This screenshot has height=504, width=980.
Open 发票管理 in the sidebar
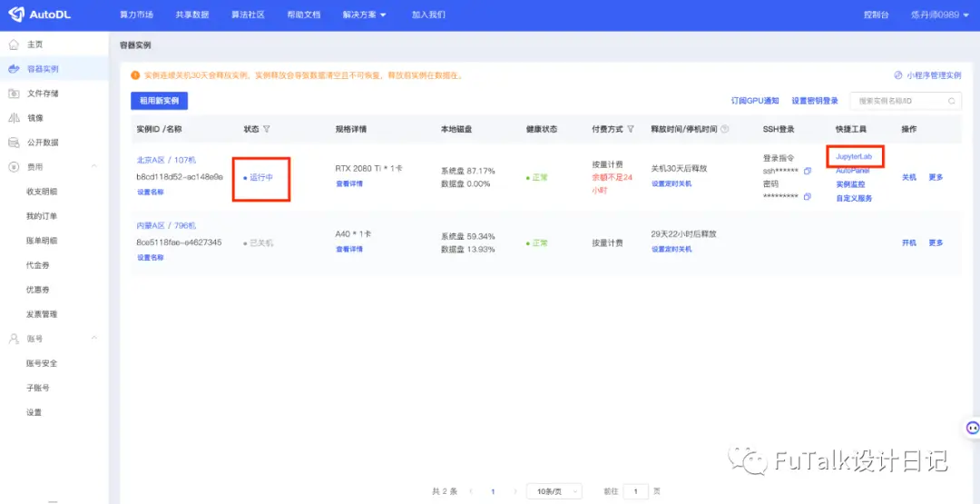[42, 314]
